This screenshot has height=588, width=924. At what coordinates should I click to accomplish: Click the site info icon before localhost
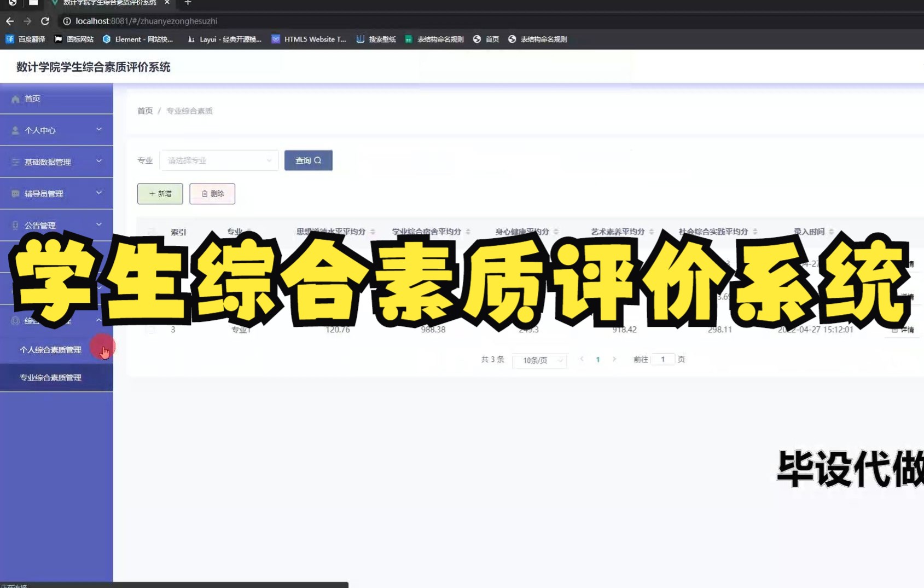click(67, 21)
